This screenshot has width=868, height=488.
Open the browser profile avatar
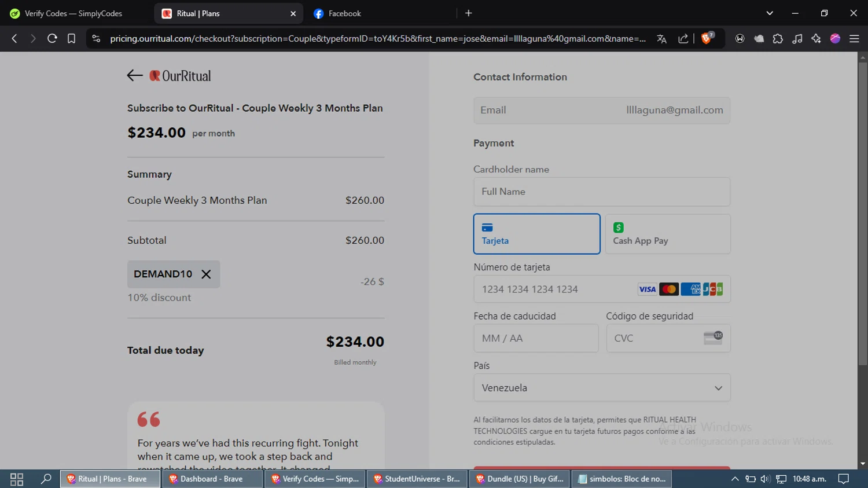pos(835,39)
